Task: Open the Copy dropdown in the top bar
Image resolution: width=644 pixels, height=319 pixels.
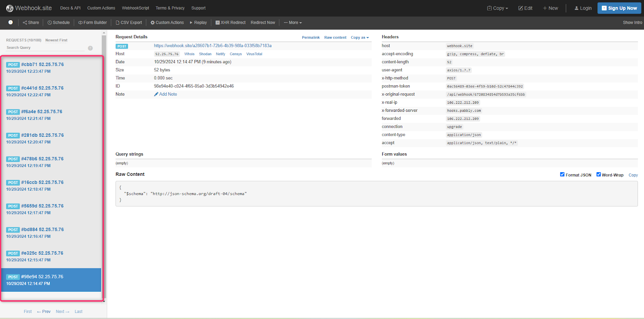Action: 497,8
